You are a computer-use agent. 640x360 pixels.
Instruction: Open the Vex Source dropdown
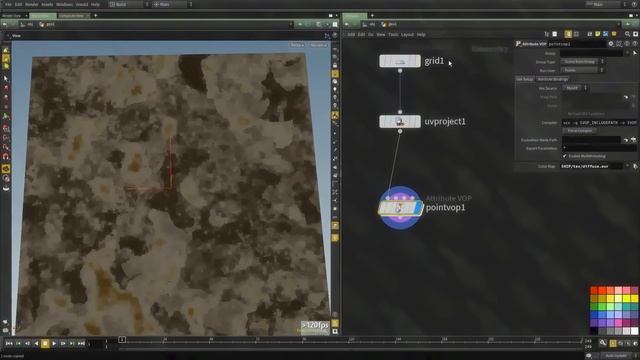tap(575, 88)
